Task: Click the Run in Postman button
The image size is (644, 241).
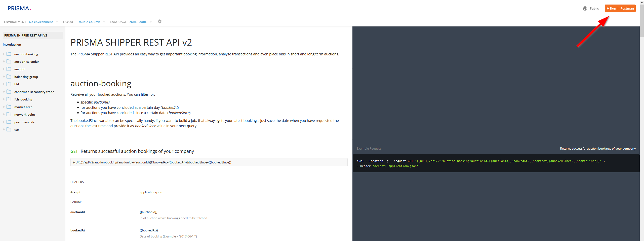Action: pyautogui.click(x=620, y=9)
